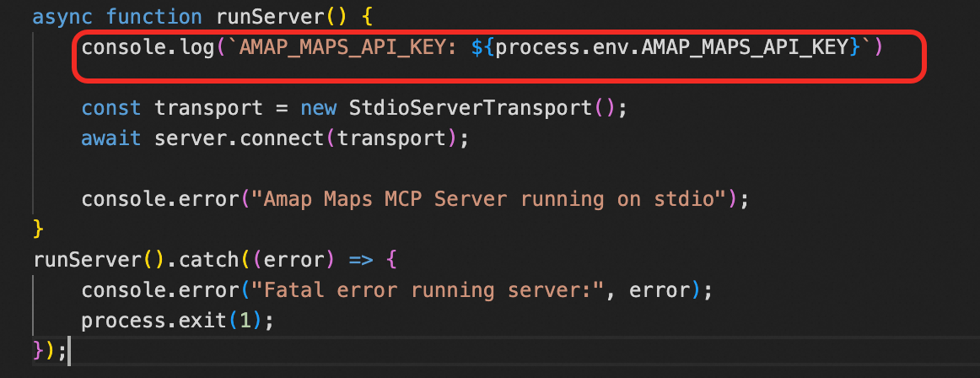Click the async keyword

63,17
